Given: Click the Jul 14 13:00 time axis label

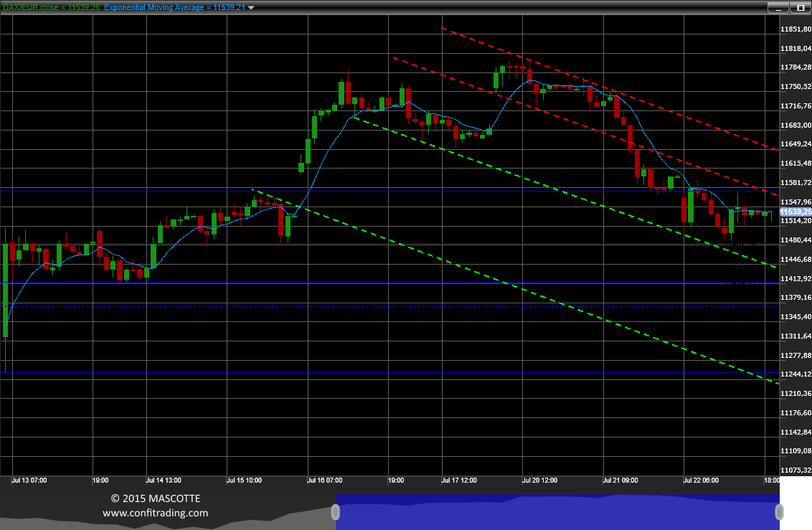Looking at the screenshot, I should tap(164, 481).
